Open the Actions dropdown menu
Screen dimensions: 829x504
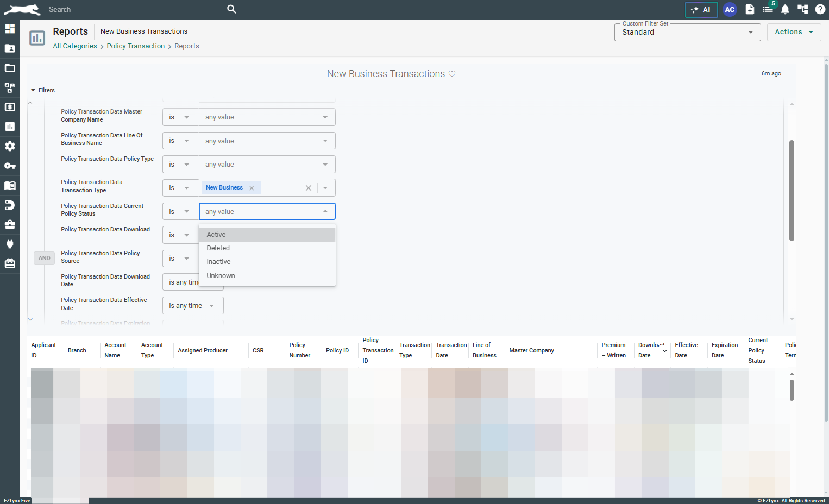[x=794, y=32]
